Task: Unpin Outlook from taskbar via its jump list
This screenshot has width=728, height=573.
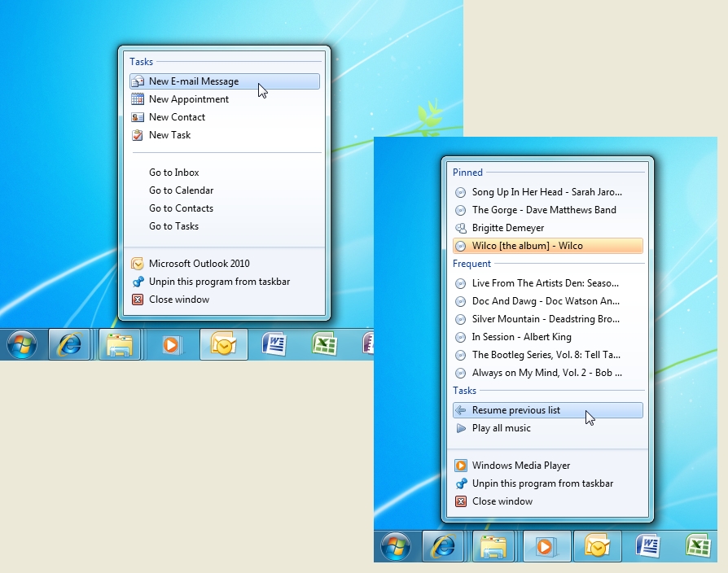Action: tap(219, 282)
